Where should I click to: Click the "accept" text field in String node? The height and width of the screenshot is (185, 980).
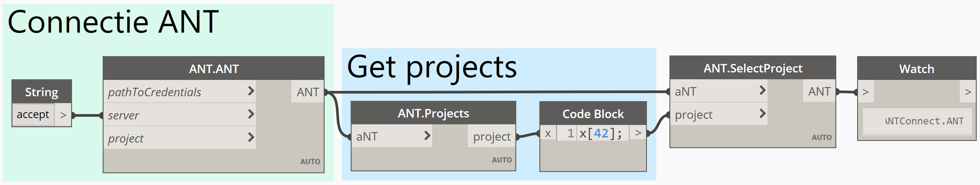pos(33,115)
